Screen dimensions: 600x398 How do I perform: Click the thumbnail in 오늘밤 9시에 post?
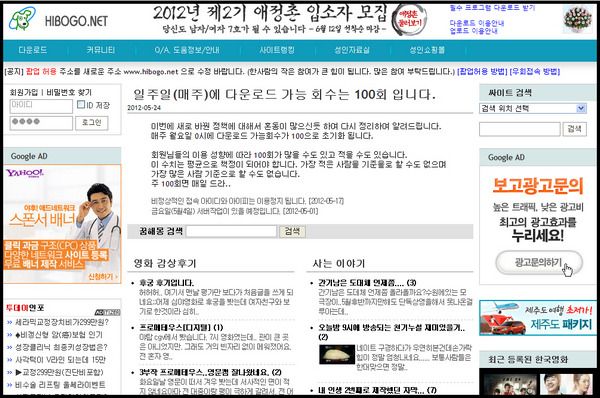(337, 354)
